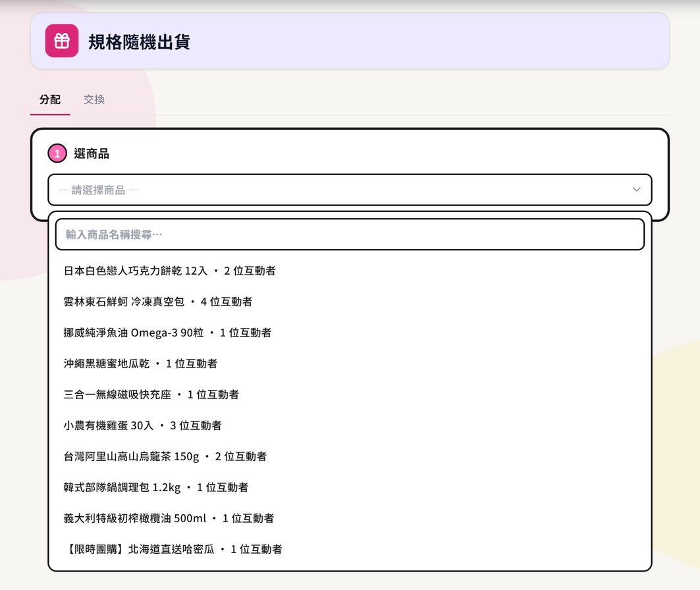This screenshot has height=590, width=700.
Task: Choose 【限時團購】北海道直送哈密瓜 option
Action: (x=350, y=549)
